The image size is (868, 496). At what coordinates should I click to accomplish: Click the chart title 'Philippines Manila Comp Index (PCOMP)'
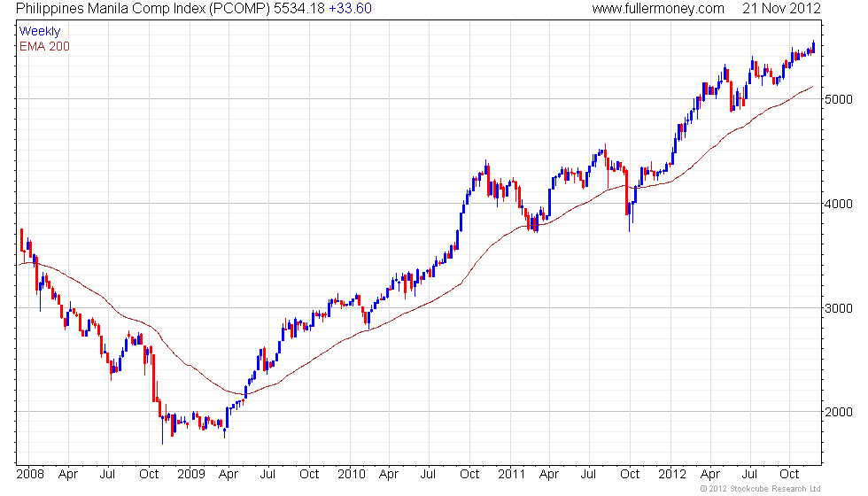[x=143, y=8]
